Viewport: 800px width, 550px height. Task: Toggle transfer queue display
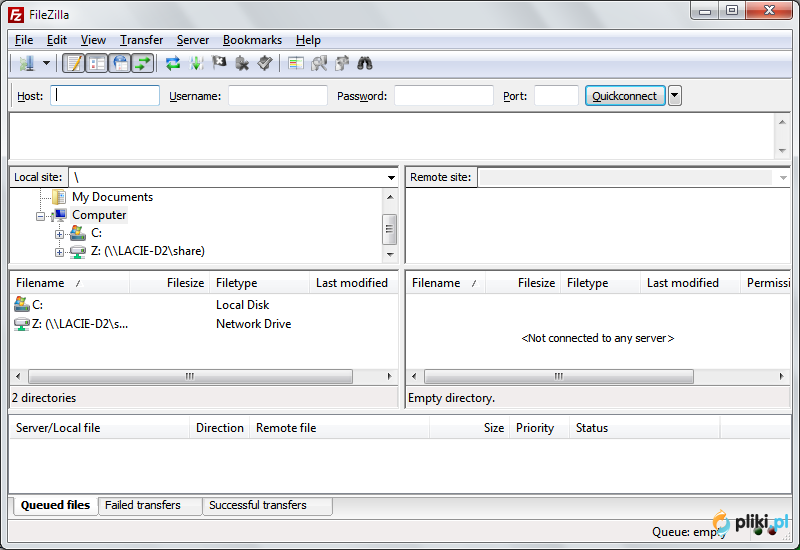tap(143, 63)
